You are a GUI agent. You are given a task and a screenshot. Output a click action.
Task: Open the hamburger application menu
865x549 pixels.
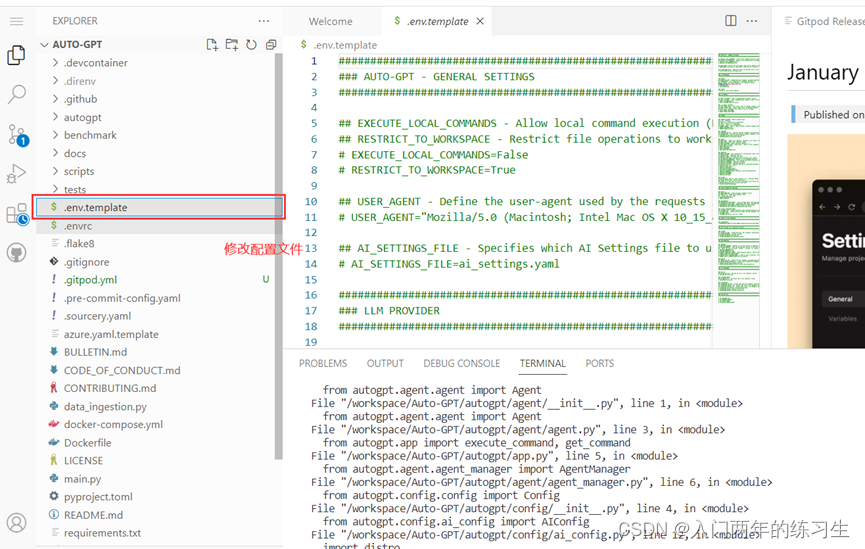[x=17, y=21]
